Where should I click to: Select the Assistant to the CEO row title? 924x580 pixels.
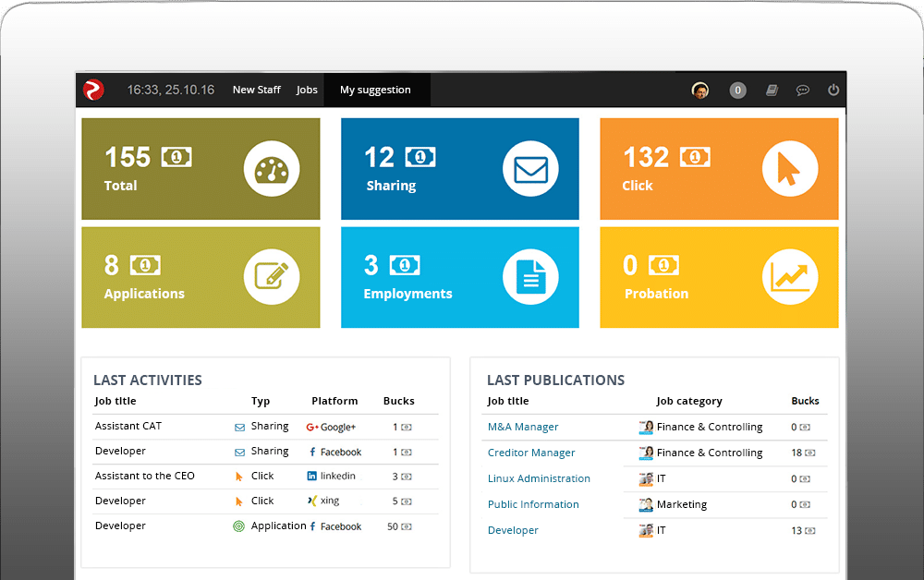click(x=144, y=476)
